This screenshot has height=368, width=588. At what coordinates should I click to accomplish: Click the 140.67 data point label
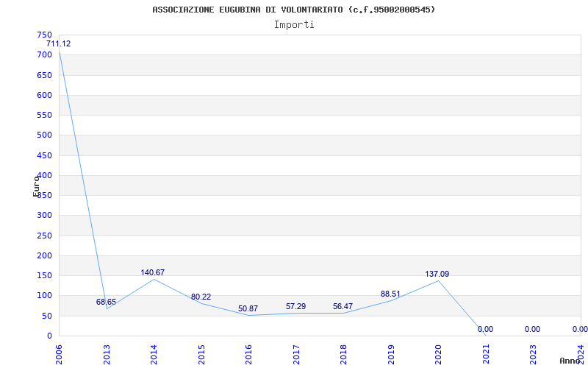pyautogui.click(x=153, y=272)
